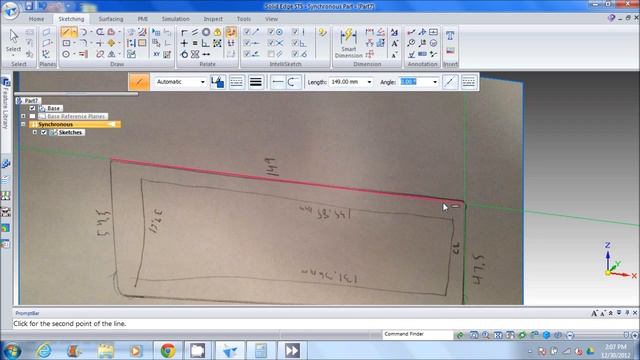Open the Select dropdown arrow
The image size is (640, 360).
coord(13,55)
